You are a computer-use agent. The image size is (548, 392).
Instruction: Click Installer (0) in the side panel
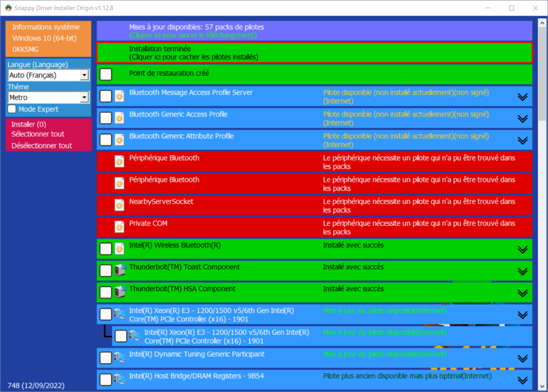(29, 125)
